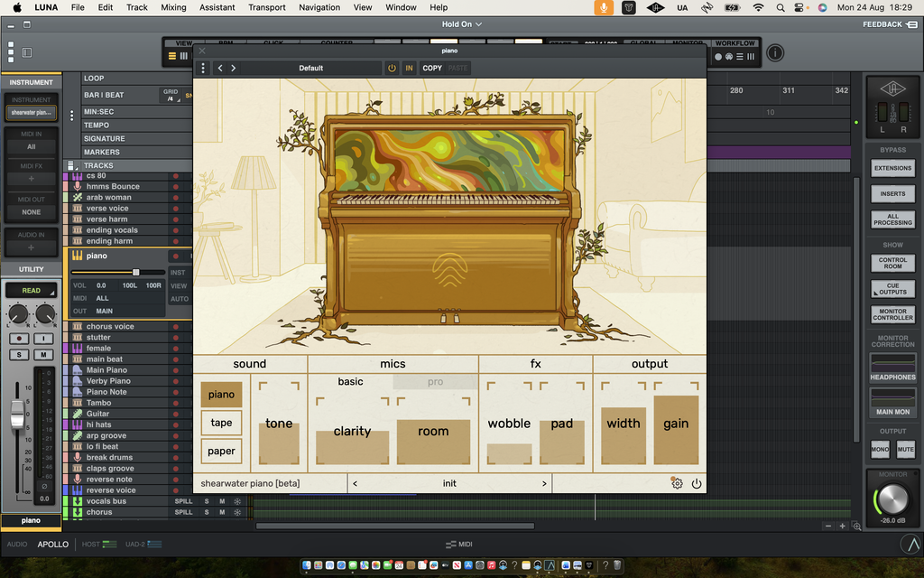This screenshot has height=578, width=924.
Task: Adjust the pad fx slider
Action: [x=561, y=424]
